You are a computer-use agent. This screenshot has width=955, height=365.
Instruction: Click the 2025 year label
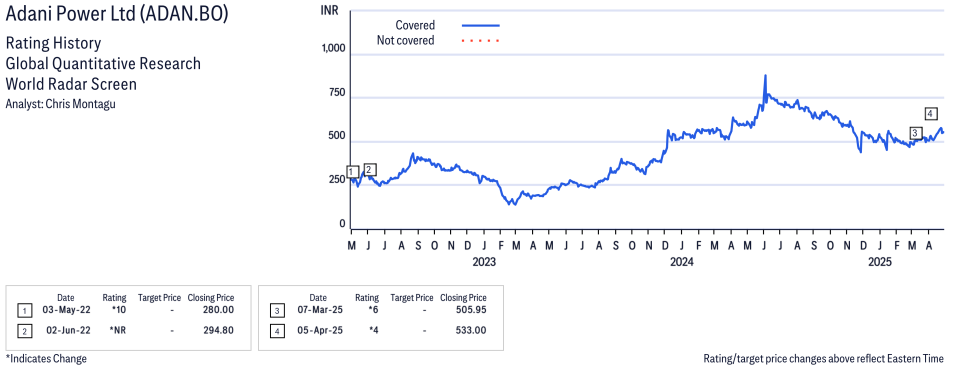879,262
